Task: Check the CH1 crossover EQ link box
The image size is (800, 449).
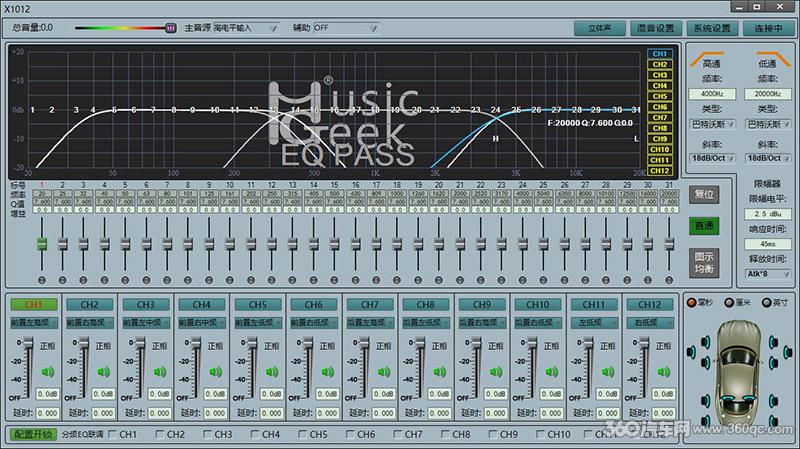Action: tap(113, 434)
